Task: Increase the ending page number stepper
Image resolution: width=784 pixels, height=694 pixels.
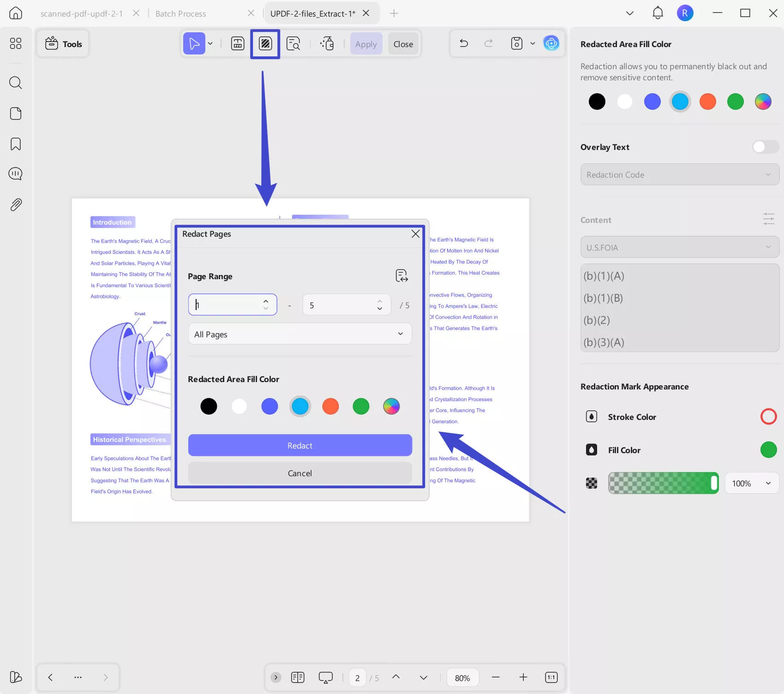Action: (380, 301)
